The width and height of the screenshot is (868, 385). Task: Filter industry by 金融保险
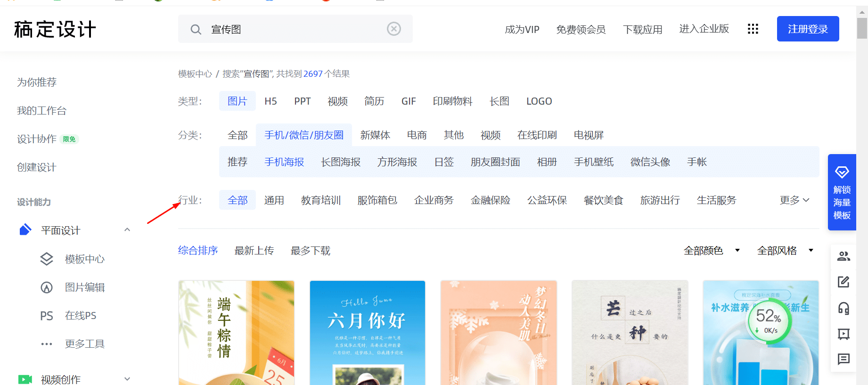pos(491,200)
